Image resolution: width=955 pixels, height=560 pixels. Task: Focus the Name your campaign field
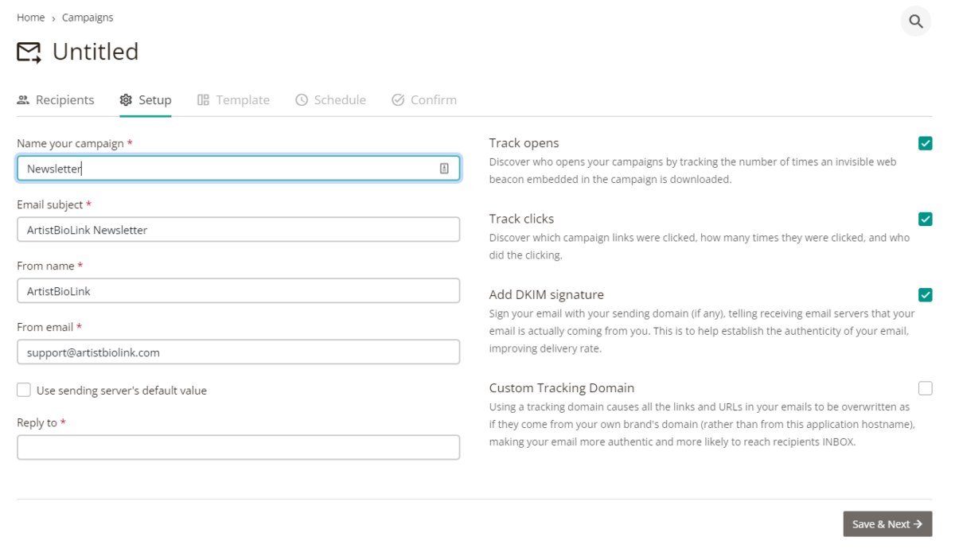[238, 169]
